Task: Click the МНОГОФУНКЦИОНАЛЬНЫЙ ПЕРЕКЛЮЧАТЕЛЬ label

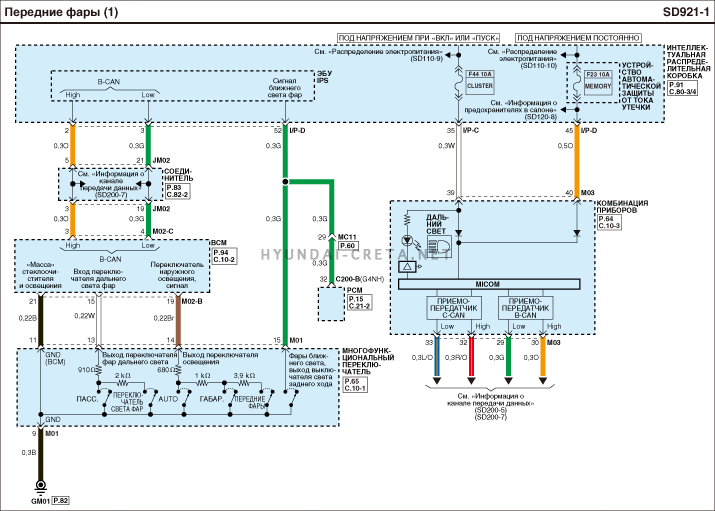Action: click(368, 361)
